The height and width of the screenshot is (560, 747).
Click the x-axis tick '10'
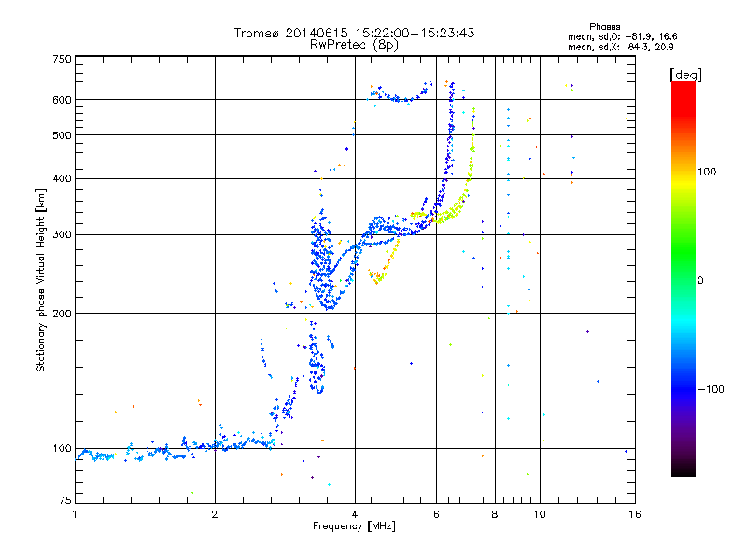540,514
